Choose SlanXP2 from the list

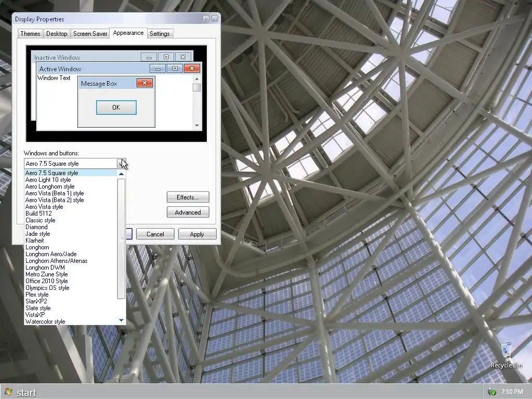coord(71,301)
